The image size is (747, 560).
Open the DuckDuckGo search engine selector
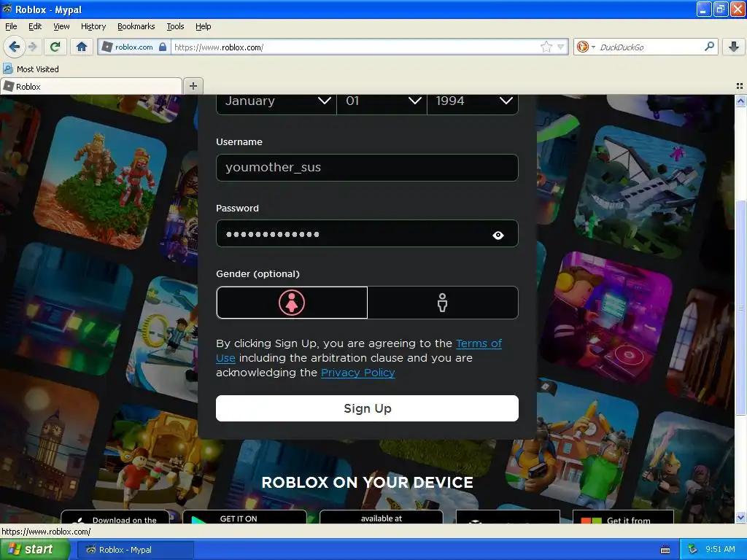pyautogui.click(x=586, y=47)
